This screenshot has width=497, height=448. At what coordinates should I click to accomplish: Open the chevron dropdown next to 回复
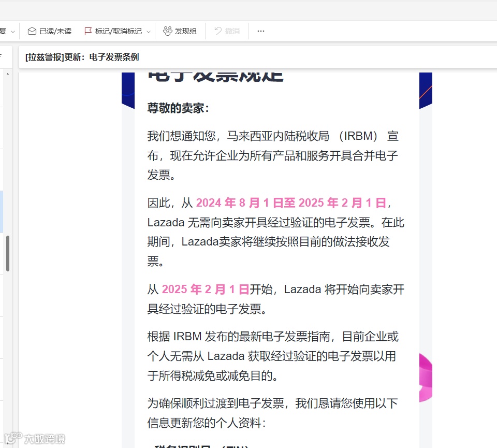pyautogui.click(x=13, y=31)
